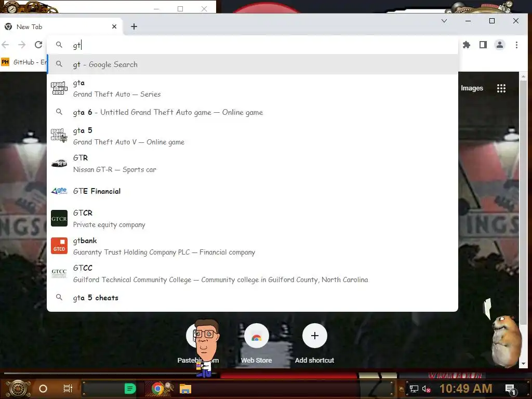The image size is (532, 399).
Task: Open Chrome's three-dot menu
Action: pyautogui.click(x=516, y=45)
